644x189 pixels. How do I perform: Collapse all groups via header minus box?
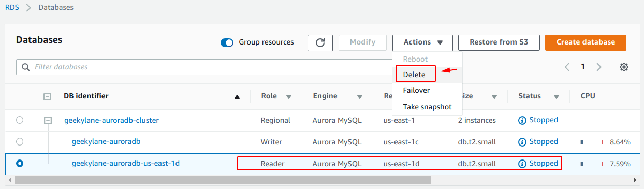(47, 96)
